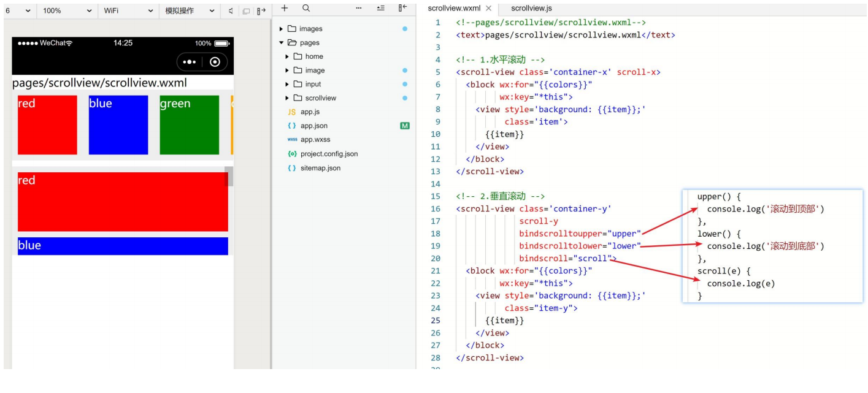Image resolution: width=868 pixels, height=393 pixels.
Task: Toggle simulator sound speaker icon
Action: pos(231,11)
